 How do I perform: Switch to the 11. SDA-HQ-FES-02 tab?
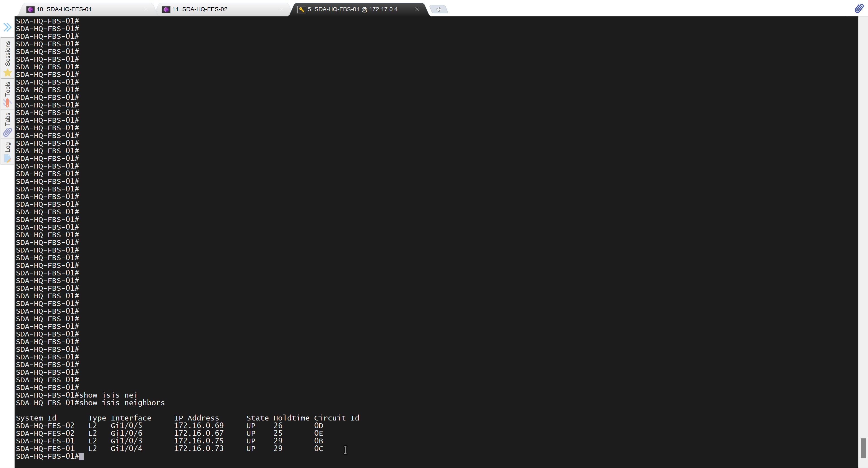[x=200, y=9]
